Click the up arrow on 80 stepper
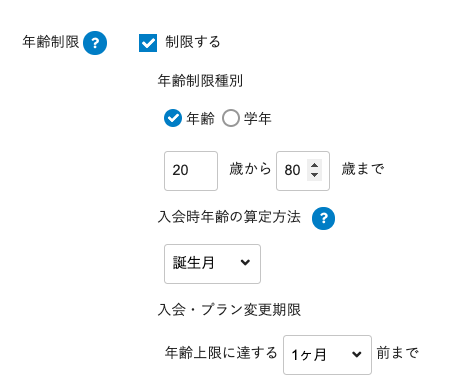Viewport: 473px width, 382px height. 314,165
